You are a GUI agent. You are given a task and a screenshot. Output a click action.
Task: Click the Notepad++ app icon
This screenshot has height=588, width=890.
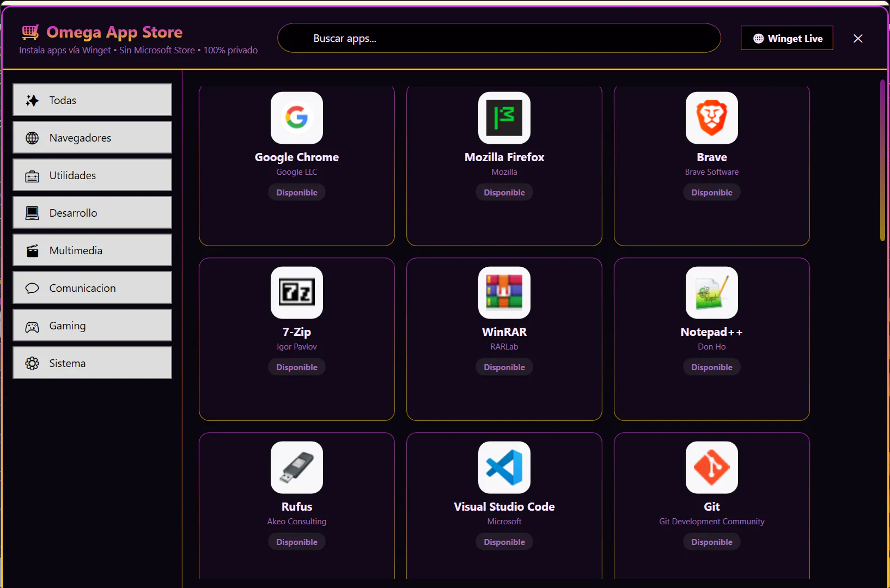coord(712,293)
